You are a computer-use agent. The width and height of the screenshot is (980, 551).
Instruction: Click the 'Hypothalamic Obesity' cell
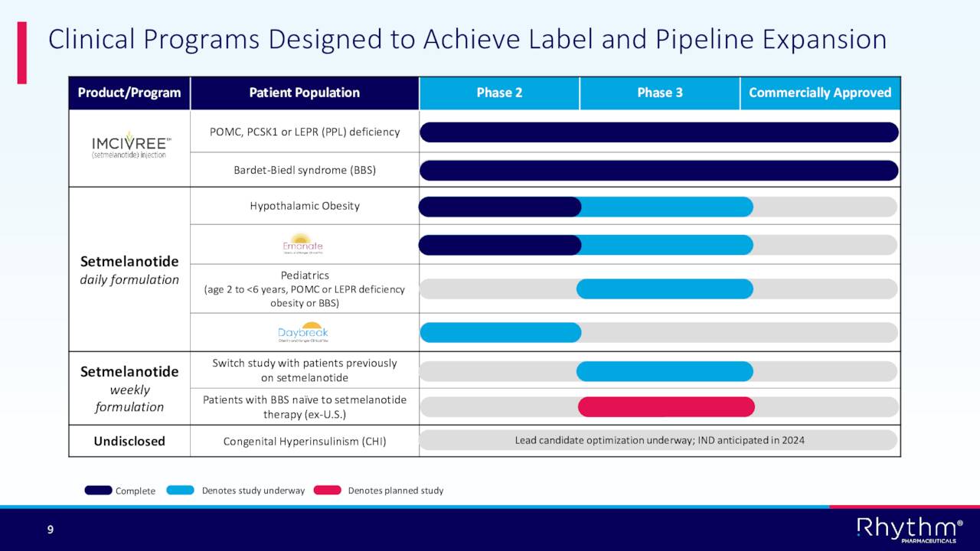[x=305, y=206]
